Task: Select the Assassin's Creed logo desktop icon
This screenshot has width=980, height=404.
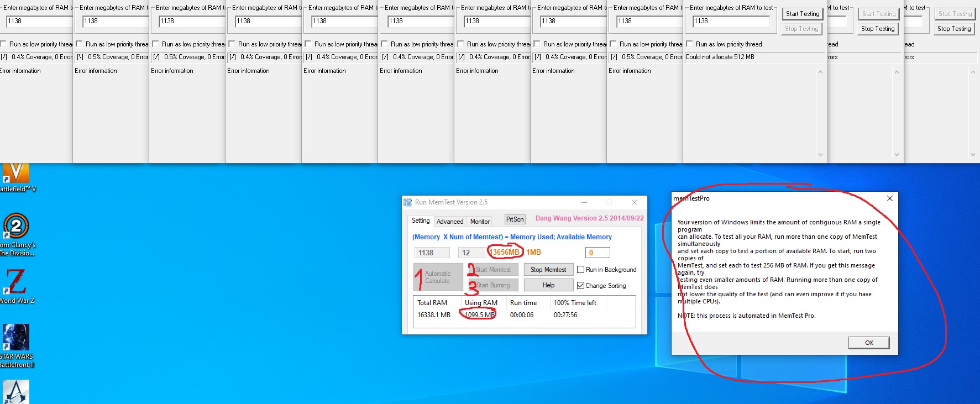Action: [x=16, y=392]
